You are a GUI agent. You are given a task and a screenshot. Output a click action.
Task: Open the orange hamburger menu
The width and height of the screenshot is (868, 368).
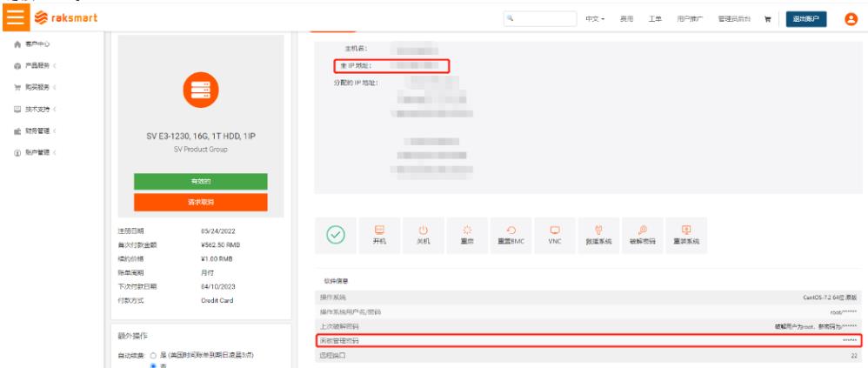pyautogui.click(x=16, y=17)
